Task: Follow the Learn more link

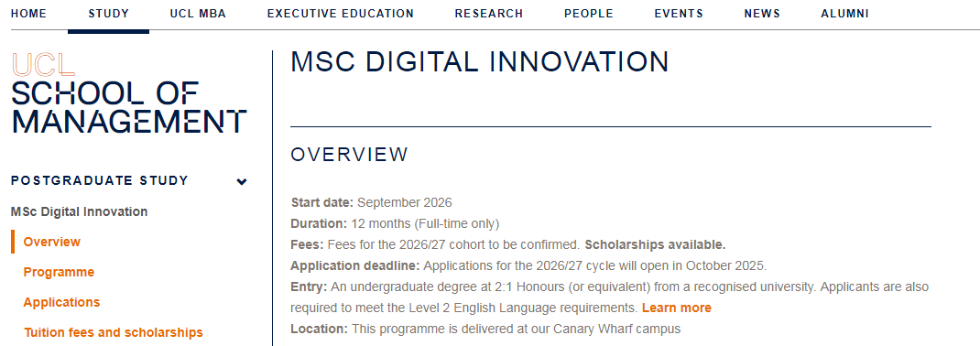Action: [676, 308]
